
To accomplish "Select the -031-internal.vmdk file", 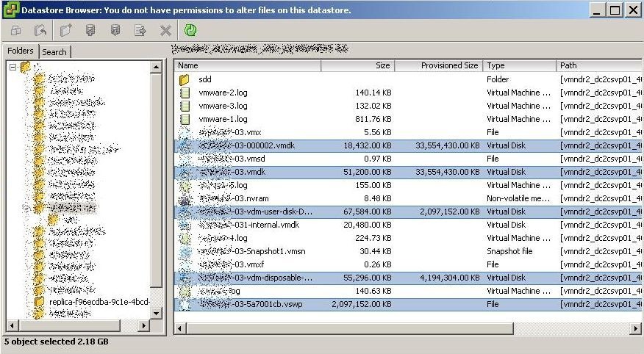I will coord(249,225).
